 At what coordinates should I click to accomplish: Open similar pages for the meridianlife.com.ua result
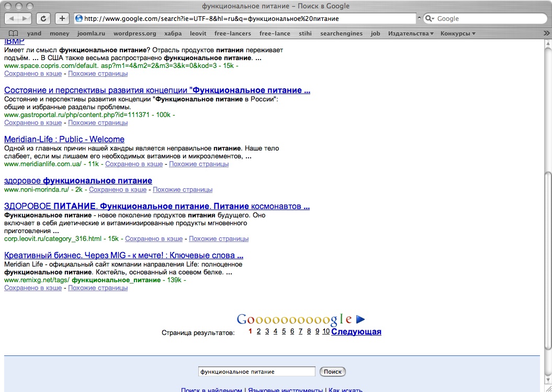[x=199, y=164]
